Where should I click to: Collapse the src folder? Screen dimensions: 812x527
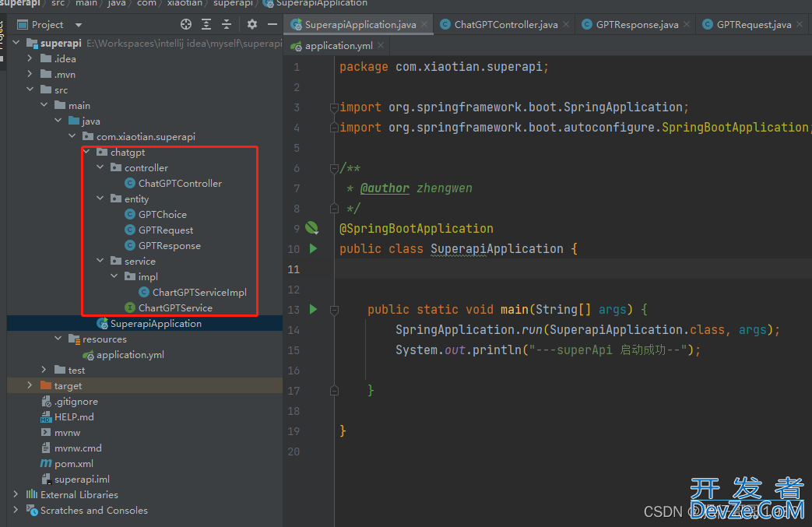click(30, 89)
